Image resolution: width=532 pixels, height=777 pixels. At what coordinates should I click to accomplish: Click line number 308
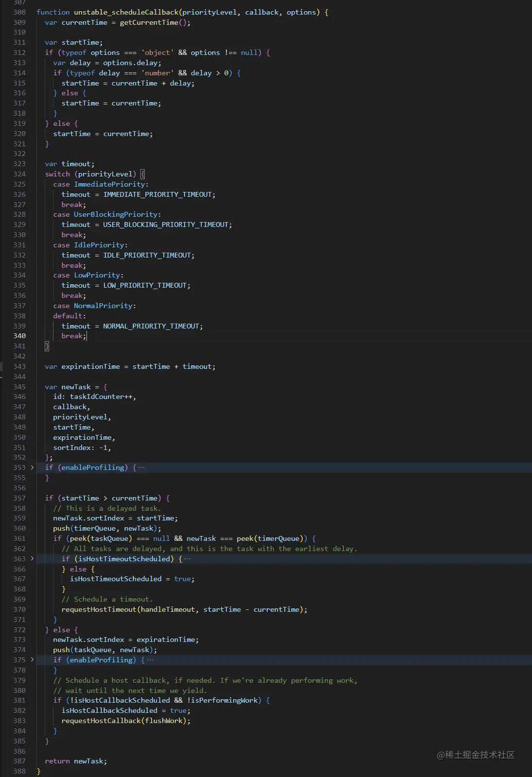[x=19, y=12]
